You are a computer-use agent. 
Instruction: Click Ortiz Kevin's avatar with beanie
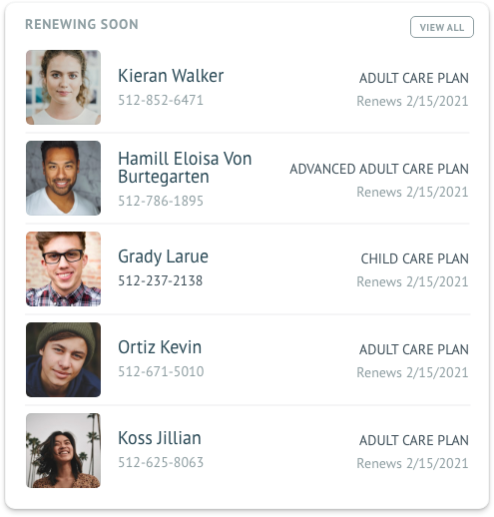(63, 359)
